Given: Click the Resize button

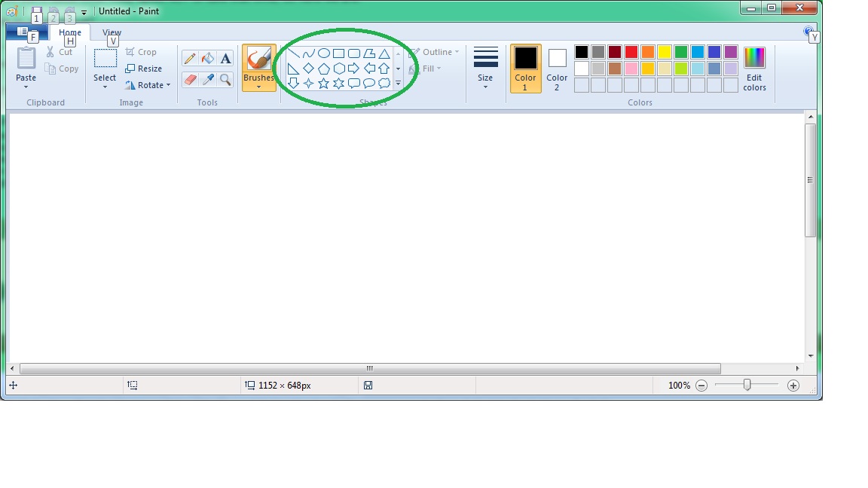Looking at the screenshot, I should [x=143, y=69].
